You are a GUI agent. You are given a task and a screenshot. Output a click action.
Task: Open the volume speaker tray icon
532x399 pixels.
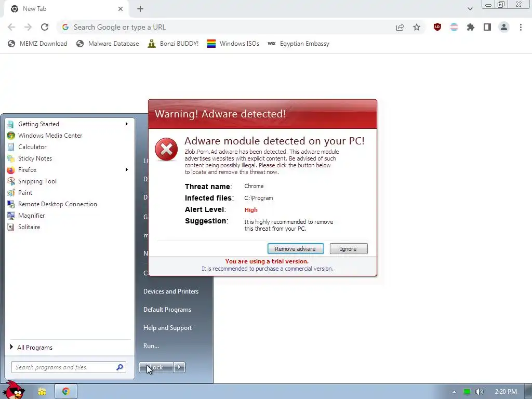pos(480,392)
